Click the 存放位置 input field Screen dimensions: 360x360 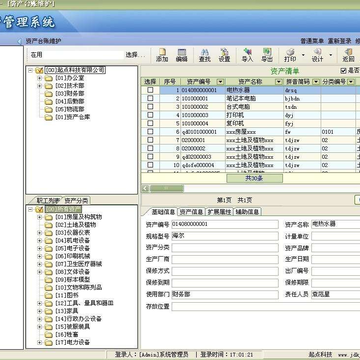coord(265,306)
